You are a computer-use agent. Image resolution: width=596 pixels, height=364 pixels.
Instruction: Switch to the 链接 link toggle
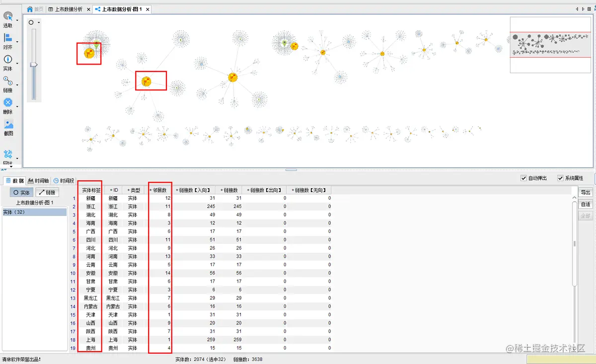(x=48, y=193)
